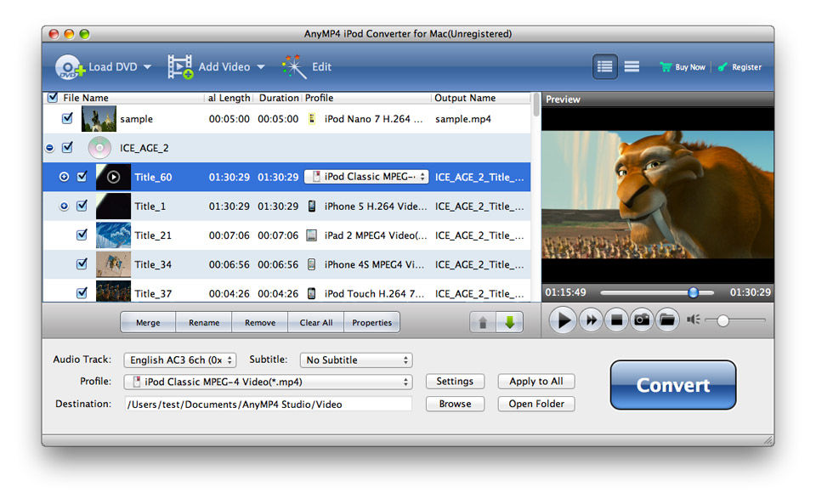Click iPhone 5 profile icon in Title_1 row

coord(312,206)
